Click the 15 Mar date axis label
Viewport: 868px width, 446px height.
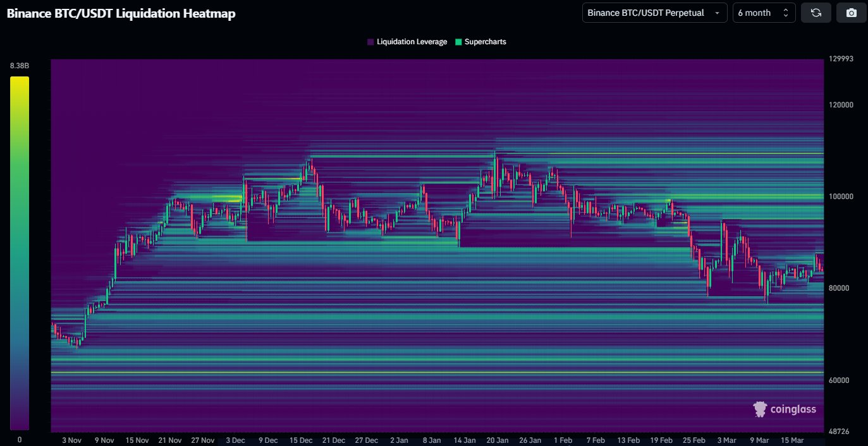(792, 440)
